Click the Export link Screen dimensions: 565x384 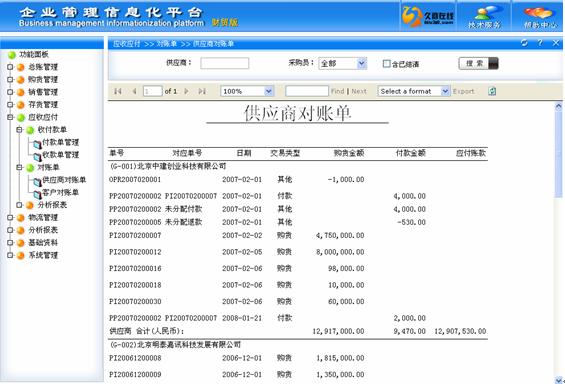coord(463,91)
